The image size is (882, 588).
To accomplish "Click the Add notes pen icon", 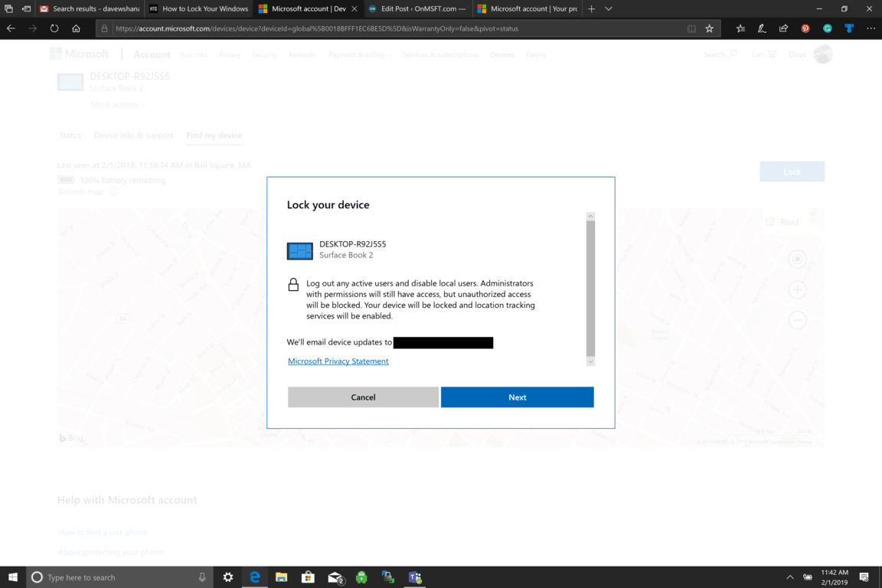I will 762,28.
